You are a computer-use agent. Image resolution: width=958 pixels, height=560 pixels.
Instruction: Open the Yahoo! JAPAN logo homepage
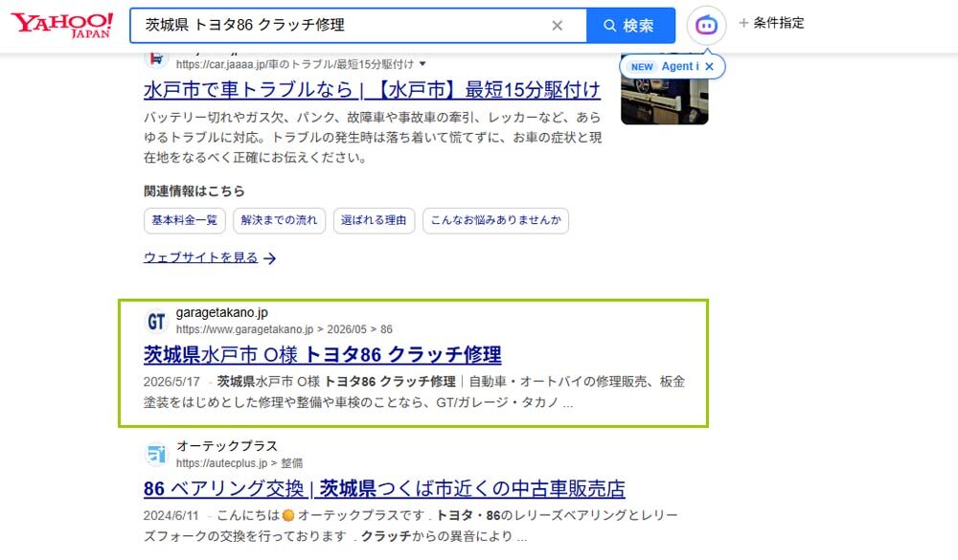tap(61, 25)
